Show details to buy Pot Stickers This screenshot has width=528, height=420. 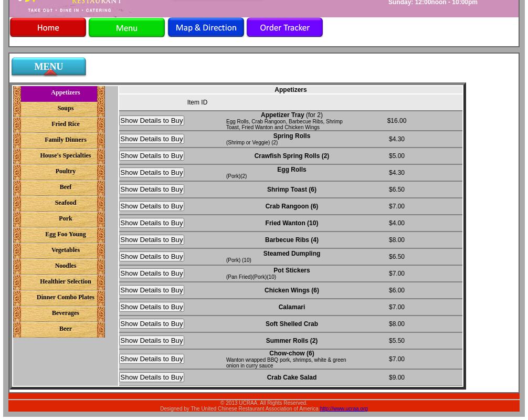(x=152, y=274)
